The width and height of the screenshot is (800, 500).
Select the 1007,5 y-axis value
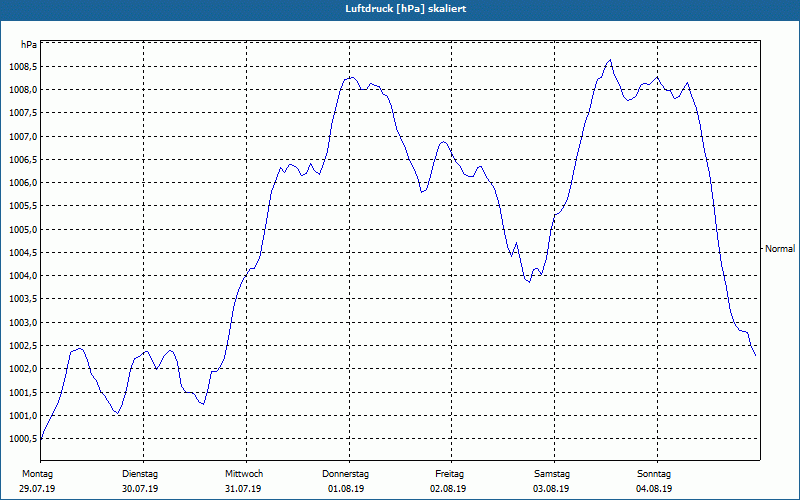(23, 113)
